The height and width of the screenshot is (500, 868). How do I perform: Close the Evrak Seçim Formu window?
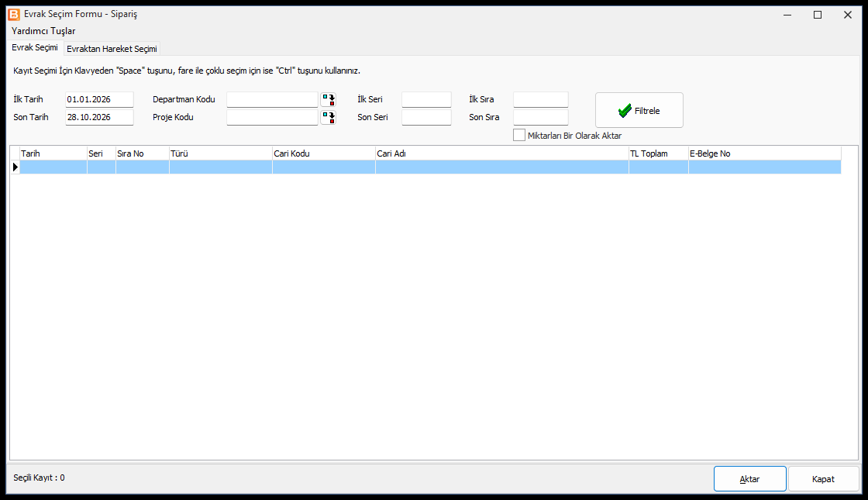(x=848, y=15)
